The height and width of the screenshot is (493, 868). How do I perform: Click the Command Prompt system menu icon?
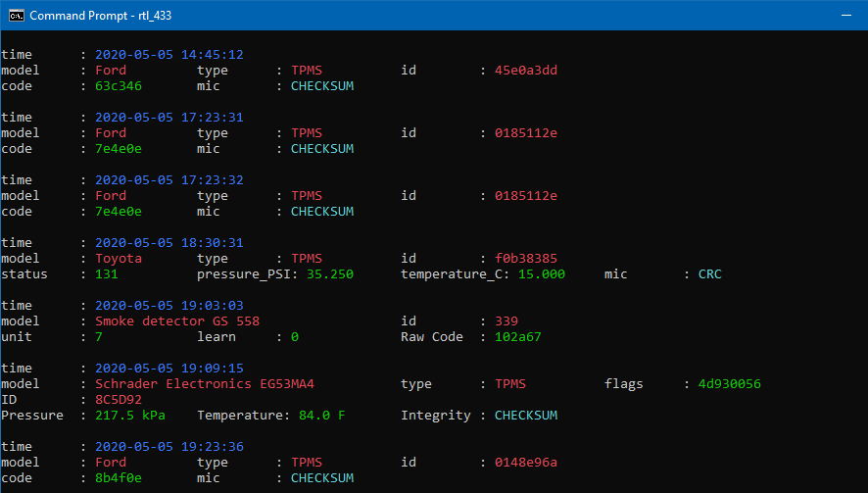pyautogui.click(x=16, y=16)
